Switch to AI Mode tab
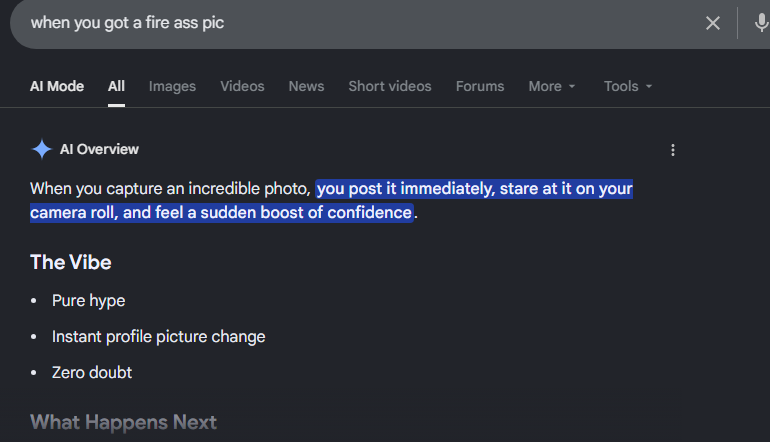 [x=57, y=86]
